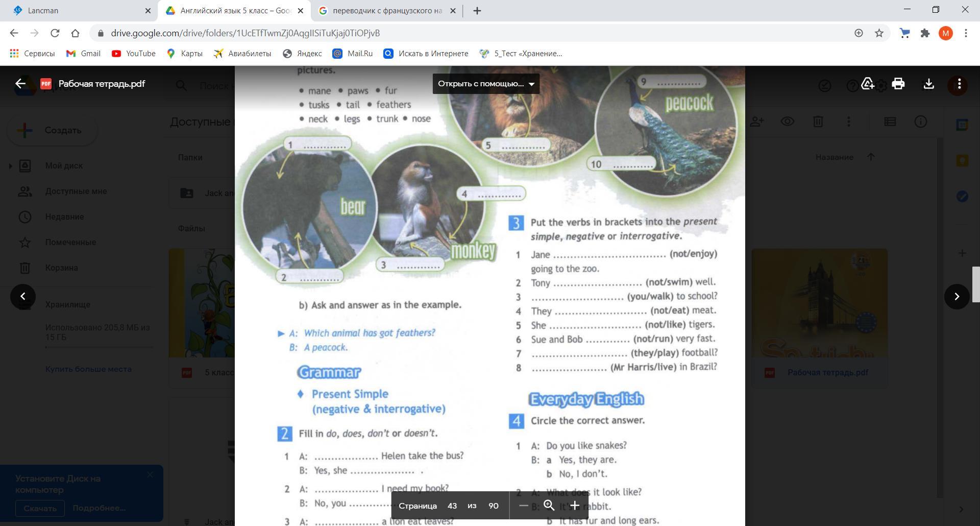Image resolution: width=980 pixels, height=526 pixels.
Task: Reset zoom with magnifier icon
Action: tap(549, 506)
